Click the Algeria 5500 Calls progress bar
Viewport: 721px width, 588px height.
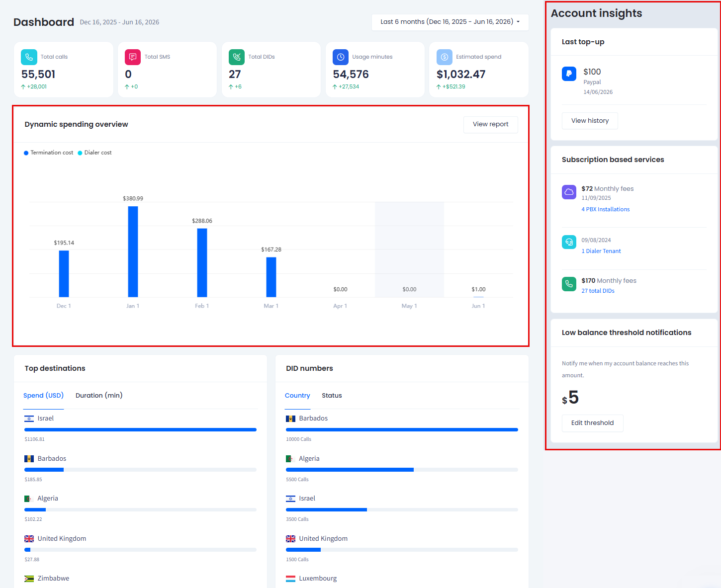point(402,470)
